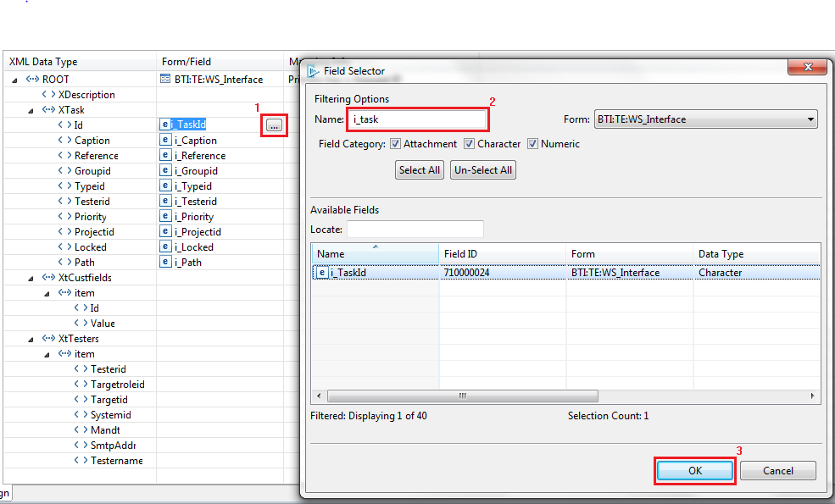Click the element icon beside Caption
The width and height of the screenshot is (835, 504).
(64, 140)
